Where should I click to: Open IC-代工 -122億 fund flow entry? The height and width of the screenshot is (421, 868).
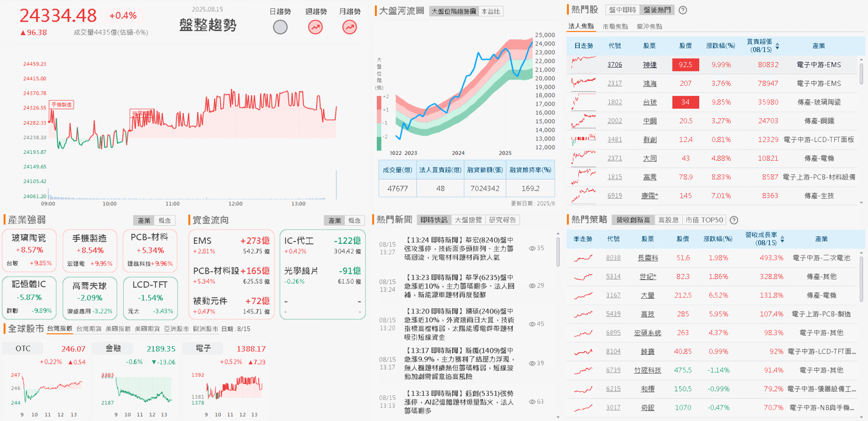click(322, 246)
